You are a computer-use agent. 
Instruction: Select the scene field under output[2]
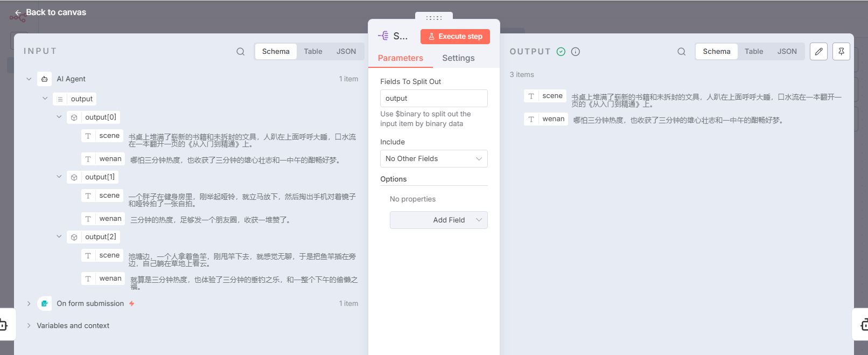102,255
